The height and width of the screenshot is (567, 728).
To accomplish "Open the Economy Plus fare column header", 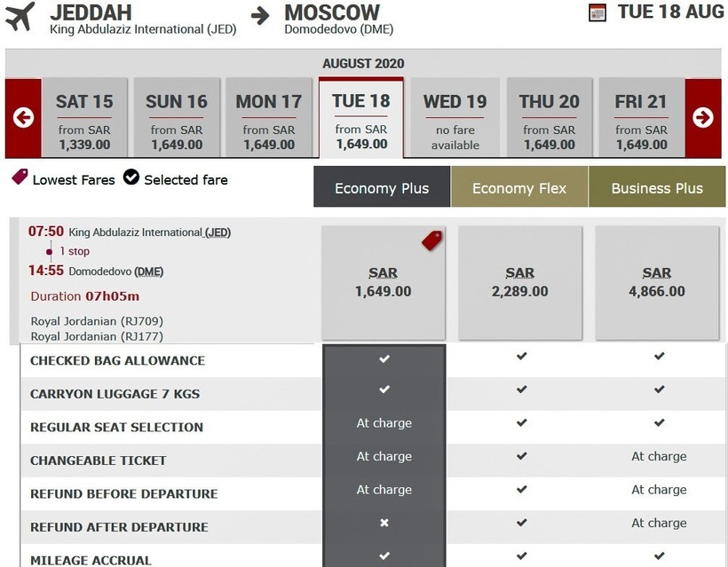I will 382,188.
